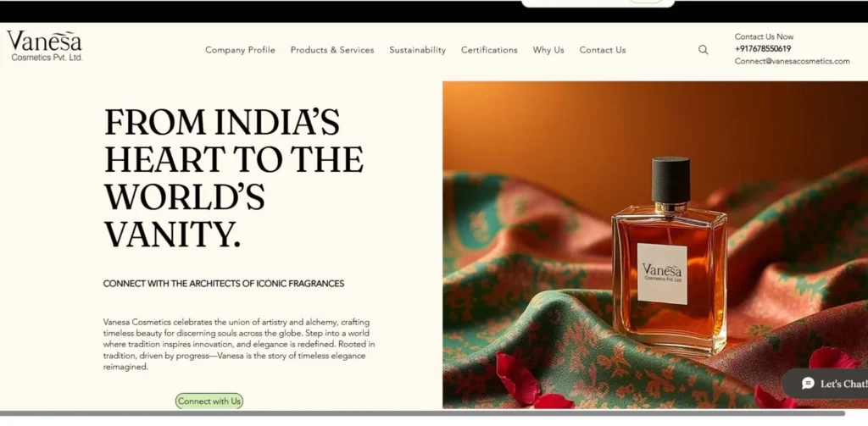Click the horizontal scrollbar at page bottom

(422, 413)
